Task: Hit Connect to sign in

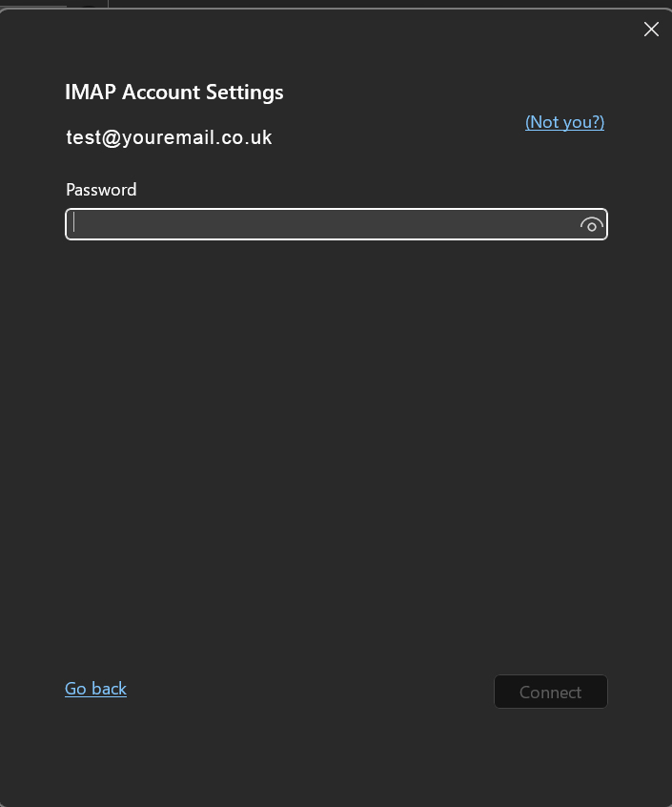Action: click(550, 693)
